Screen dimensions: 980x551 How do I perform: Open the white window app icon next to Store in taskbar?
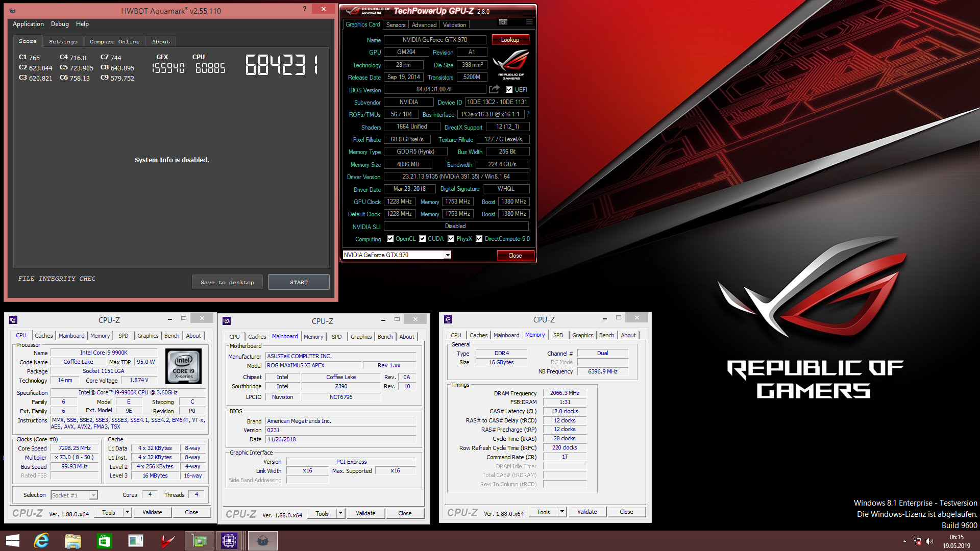[136, 541]
